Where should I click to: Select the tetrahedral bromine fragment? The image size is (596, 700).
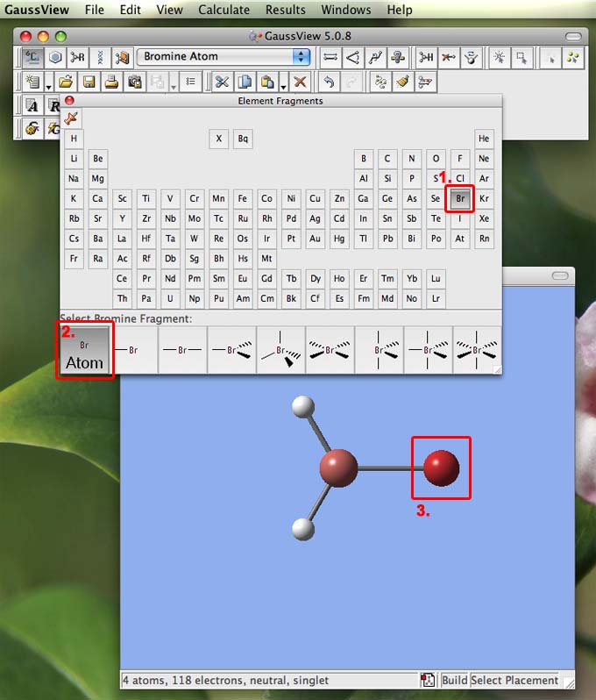click(x=280, y=350)
